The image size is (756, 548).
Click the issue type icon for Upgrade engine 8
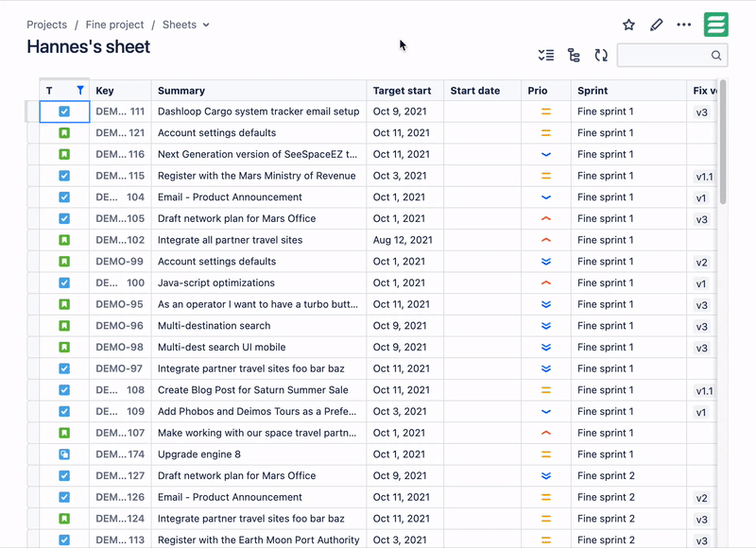63,454
